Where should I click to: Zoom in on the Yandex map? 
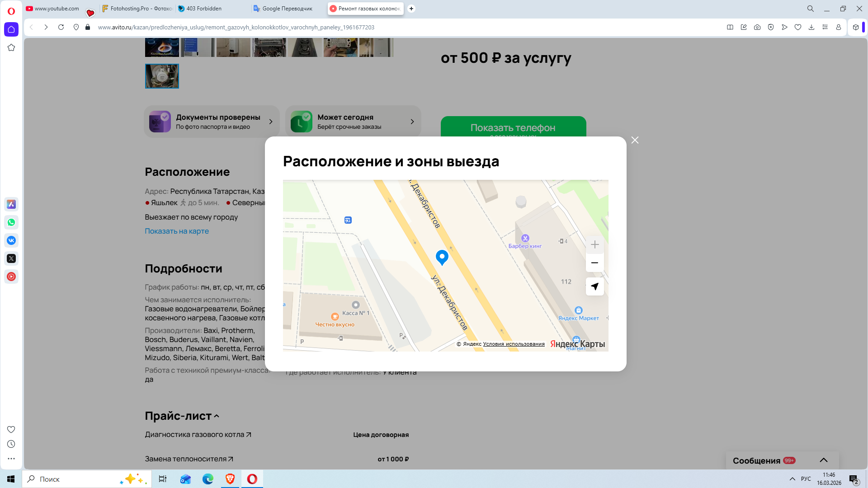coord(594,245)
